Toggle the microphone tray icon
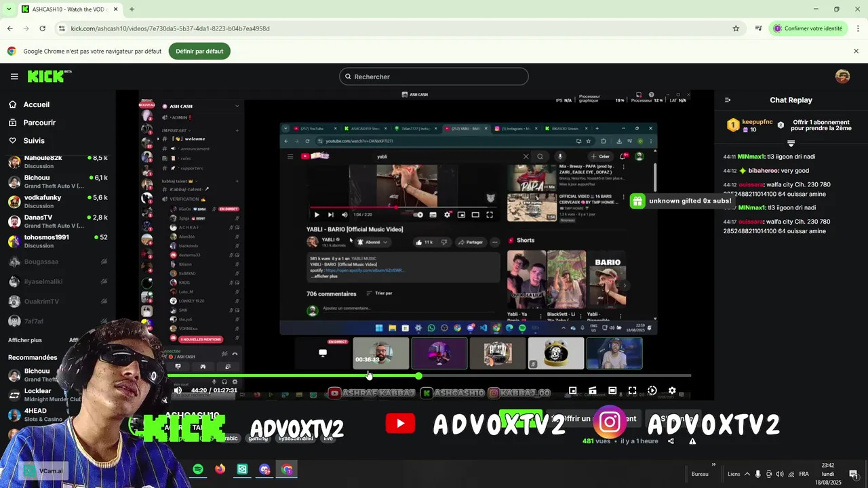Image resolution: width=868 pixels, height=488 pixels. pos(758,474)
